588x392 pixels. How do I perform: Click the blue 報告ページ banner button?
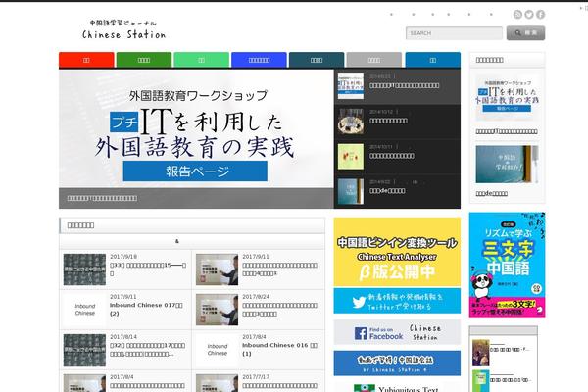pyautogui.click(x=195, y=171)
